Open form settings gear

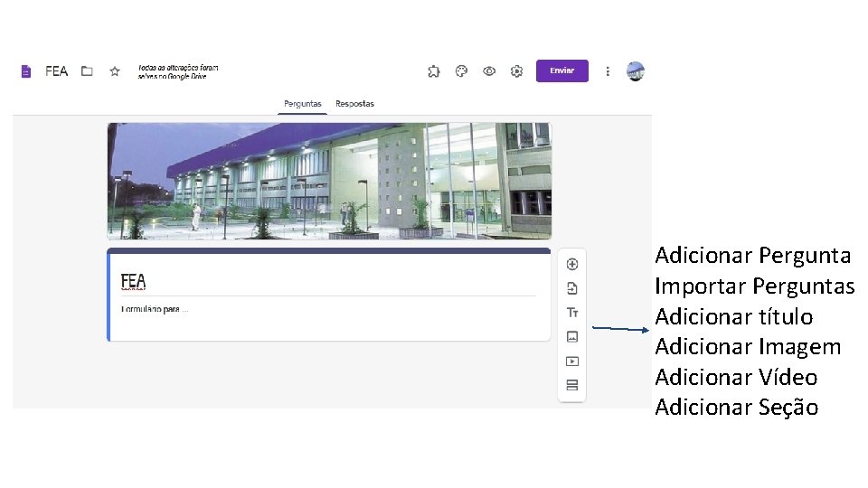click(x=516, y=70)
